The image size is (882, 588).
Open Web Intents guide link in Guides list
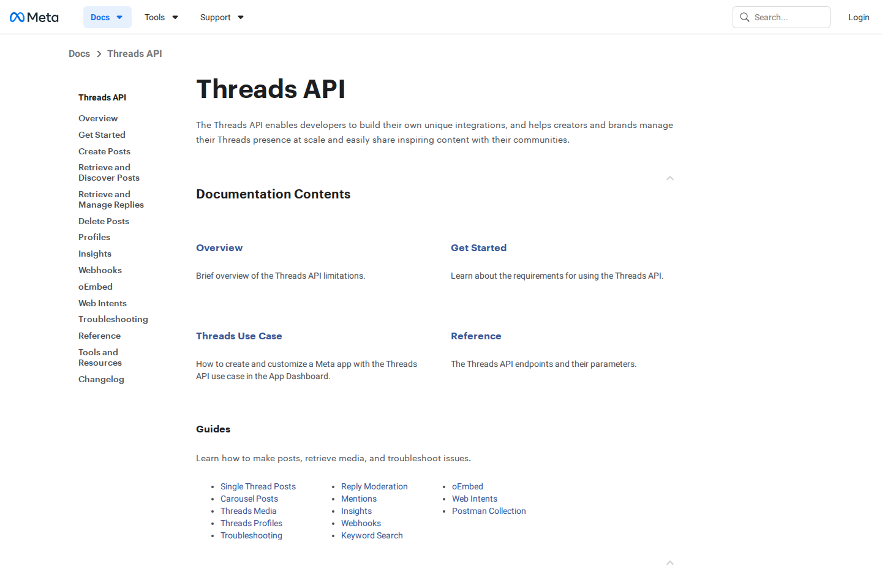click(475, 499)
